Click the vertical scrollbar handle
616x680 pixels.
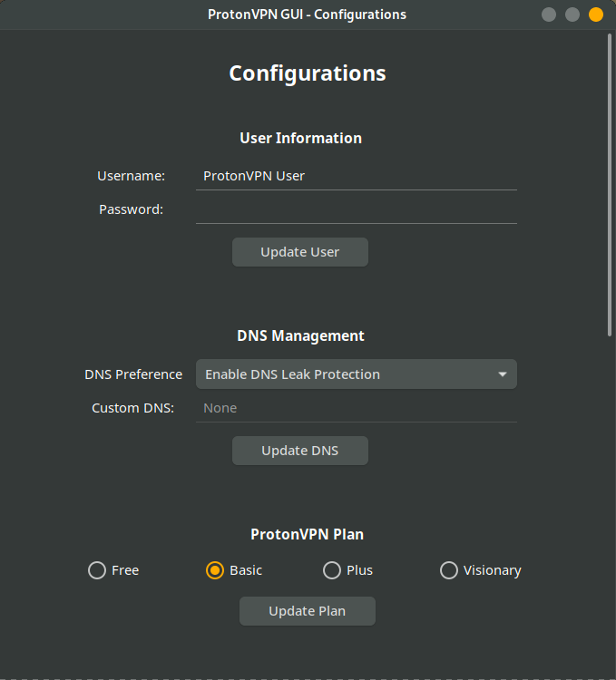(610, 185)
